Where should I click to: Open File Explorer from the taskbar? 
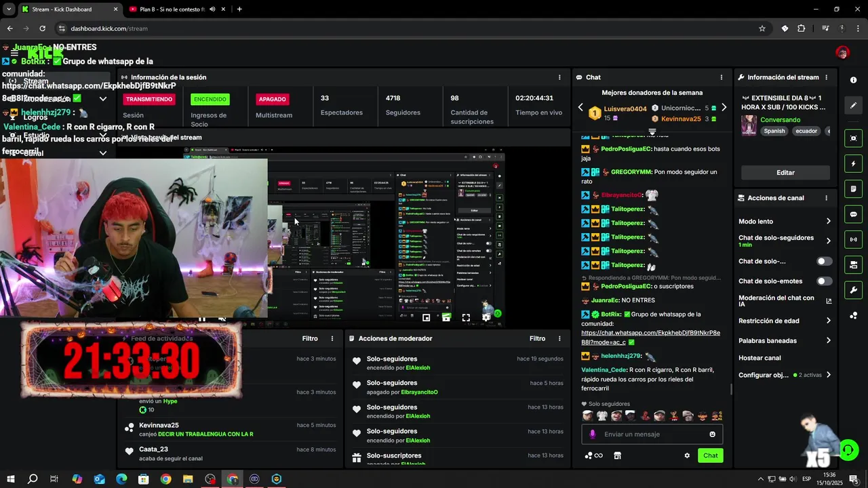click(x=188, y=479)
